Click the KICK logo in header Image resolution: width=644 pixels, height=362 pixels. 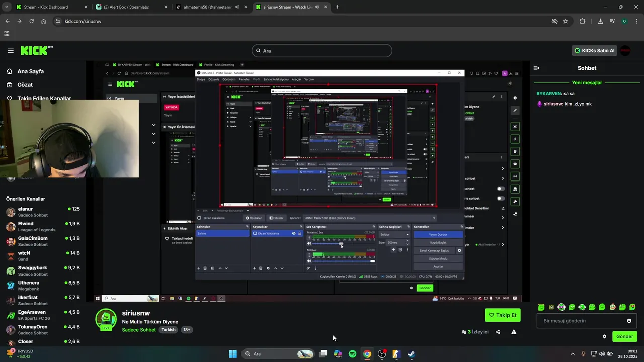coord(37,51)
